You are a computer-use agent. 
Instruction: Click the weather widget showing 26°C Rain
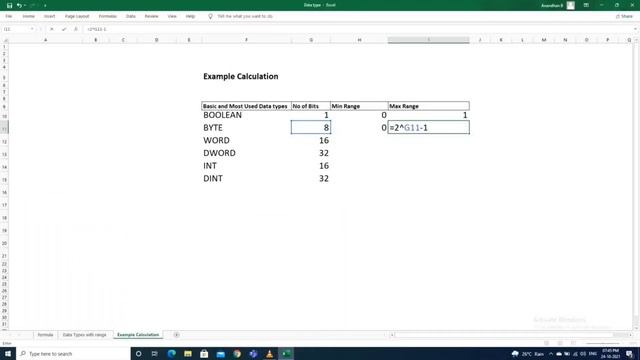528,353
